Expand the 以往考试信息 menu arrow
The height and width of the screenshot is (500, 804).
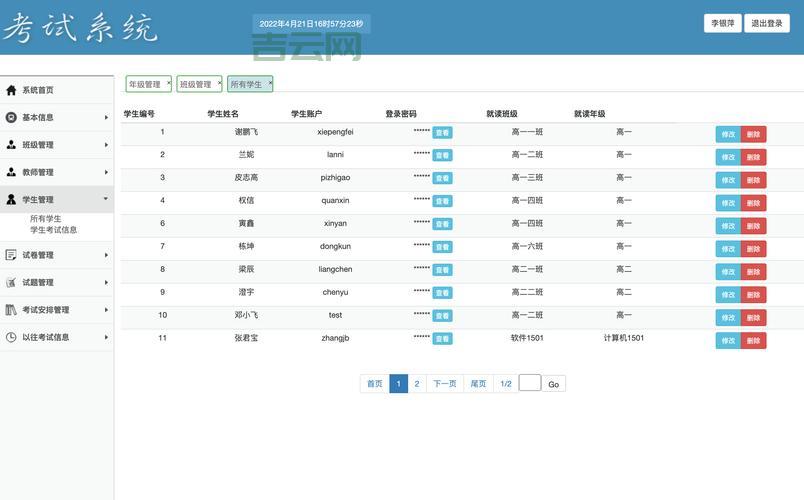[106, 337]
